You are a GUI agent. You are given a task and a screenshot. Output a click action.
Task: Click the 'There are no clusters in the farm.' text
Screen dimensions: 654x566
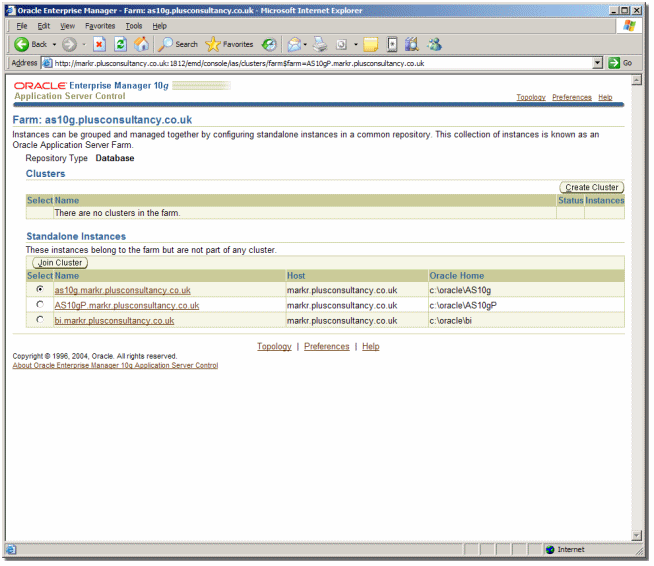(x=117, y=213)
